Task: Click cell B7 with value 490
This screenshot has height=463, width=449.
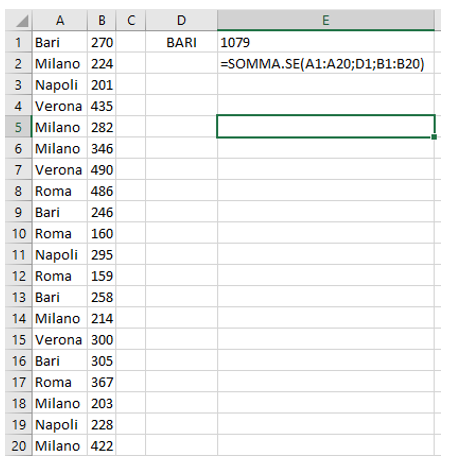Action: pyautogui.click(x=102, y=169)
